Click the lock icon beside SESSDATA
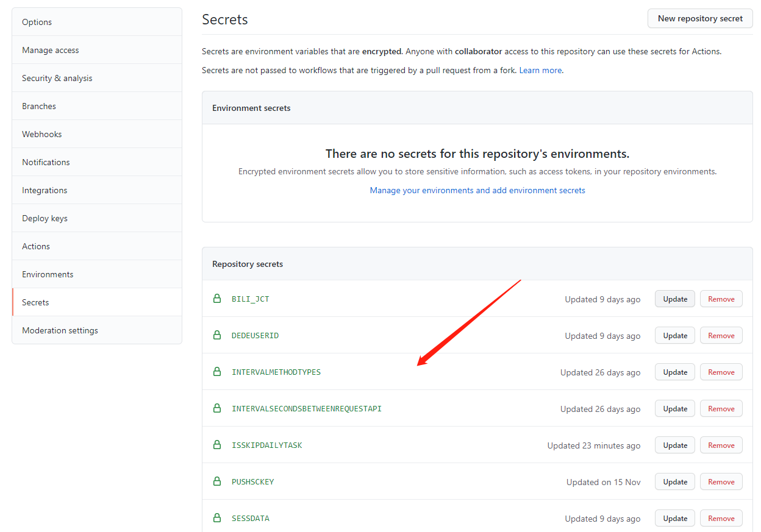 coord(216,518)
